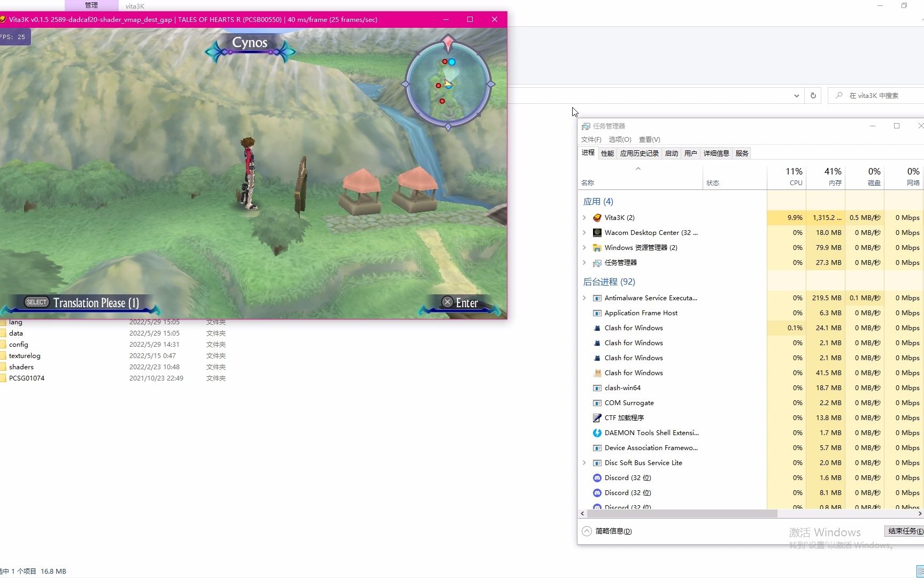924x578 pixels.
Task: Click the Task Manager horizontal scrollbar
Action: (x=682, y=514)
